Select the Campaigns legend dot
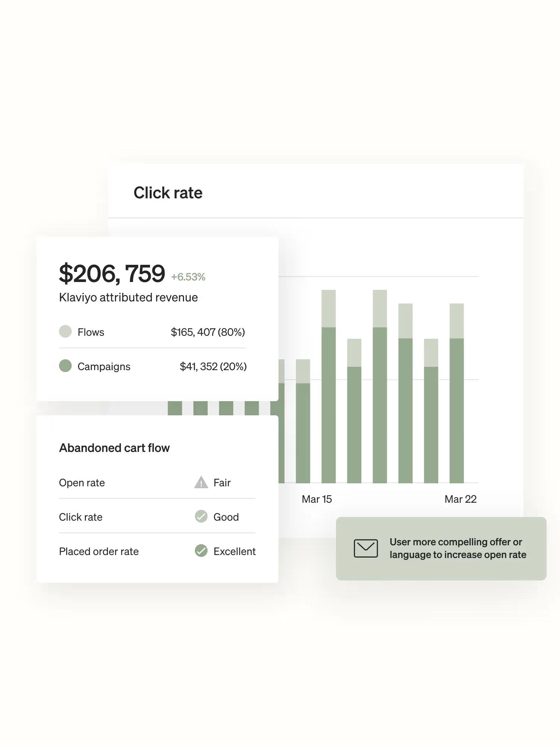This screenshot has height=747, width=560. coord(65,366)
